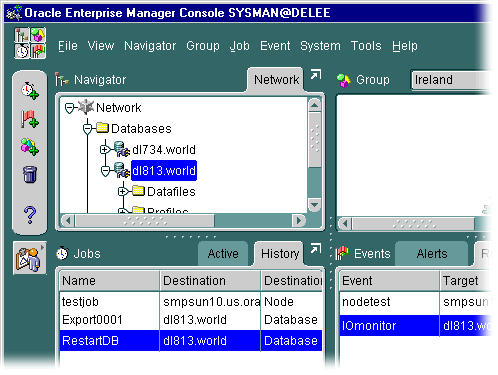The height and width of the screenshot is (375, 498).
Task: Click the Jobs pane clock icon in top-left grid
Action: click(x=22, y=51)
